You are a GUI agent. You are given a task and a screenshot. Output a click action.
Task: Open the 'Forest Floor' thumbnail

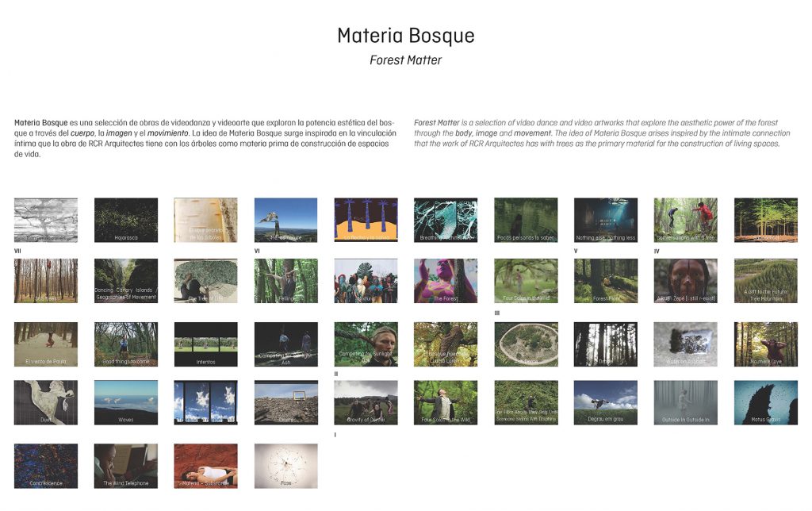coord(606,280)
